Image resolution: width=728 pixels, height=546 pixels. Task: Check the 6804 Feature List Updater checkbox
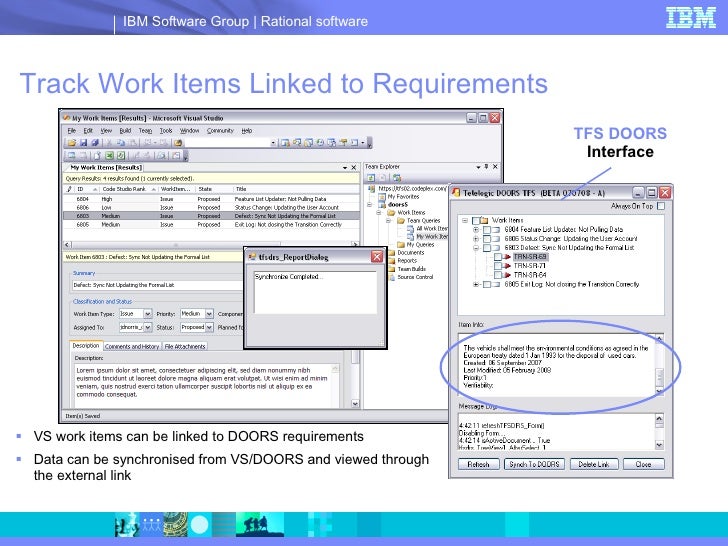pyautogui.click(x=487, y=230)
